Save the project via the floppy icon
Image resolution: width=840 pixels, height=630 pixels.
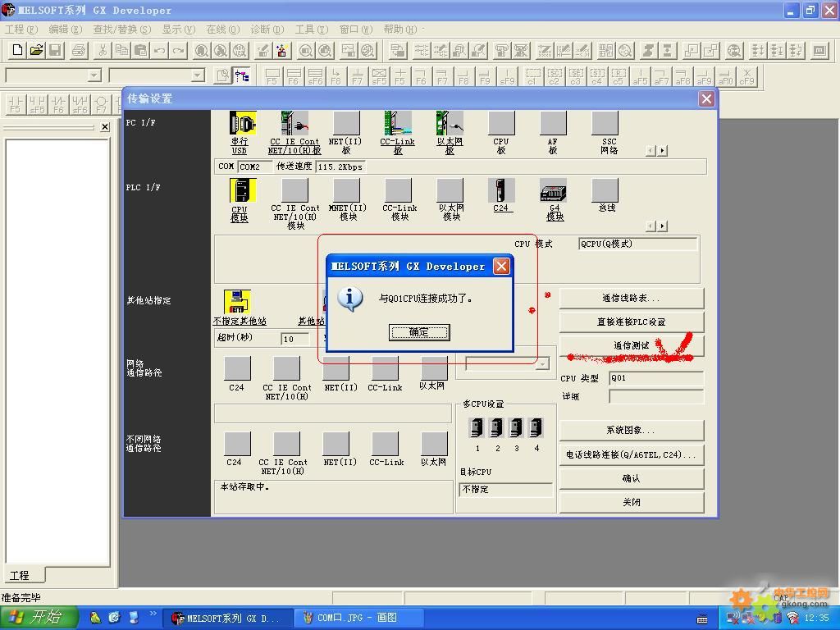pyautogui.click(x=55, y=50)
